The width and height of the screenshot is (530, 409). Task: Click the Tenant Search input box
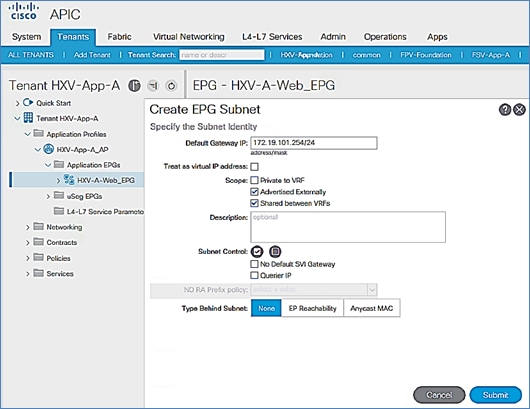(x=222, y=55)
